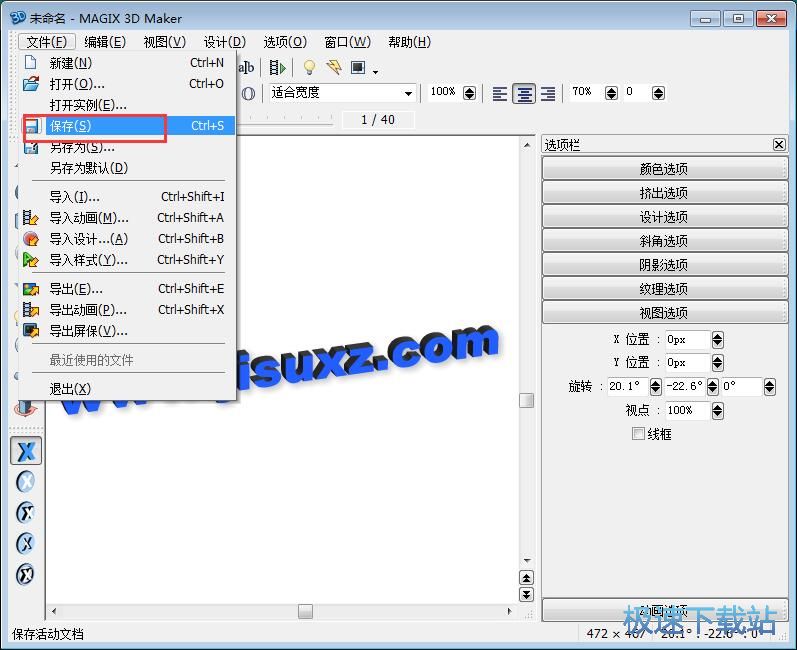
Task: Open the 帮助(H) menu
Action: (x=409, y=42)
